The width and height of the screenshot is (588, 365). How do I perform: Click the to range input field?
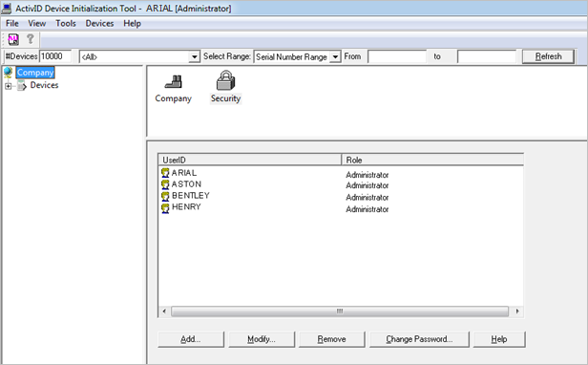487,56
